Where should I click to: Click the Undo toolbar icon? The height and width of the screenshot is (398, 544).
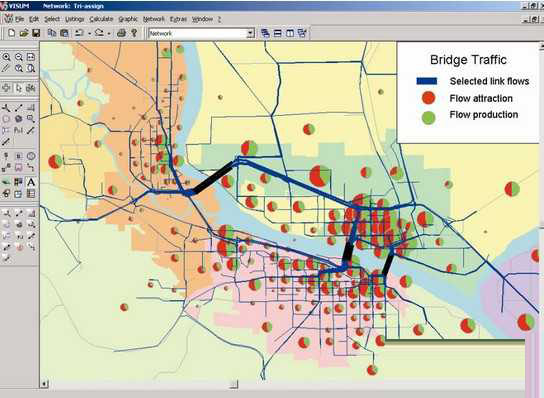pyautogui.click(x=79, y=33)
